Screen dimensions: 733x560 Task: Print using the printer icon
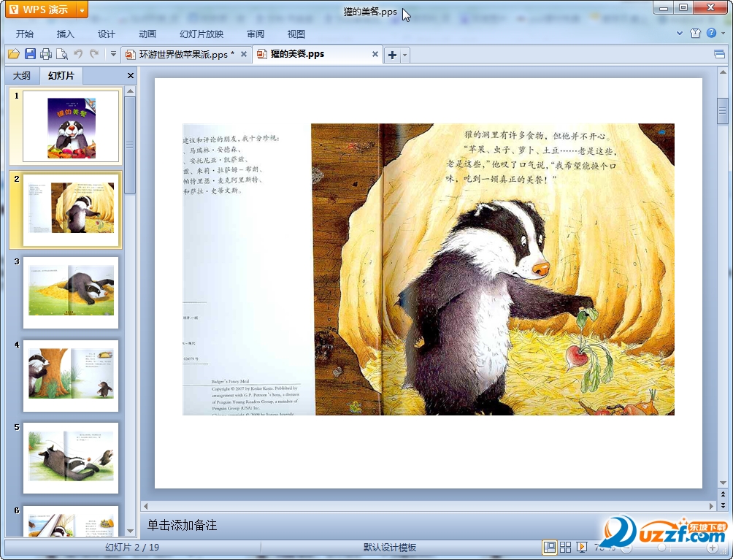(46, 54)
